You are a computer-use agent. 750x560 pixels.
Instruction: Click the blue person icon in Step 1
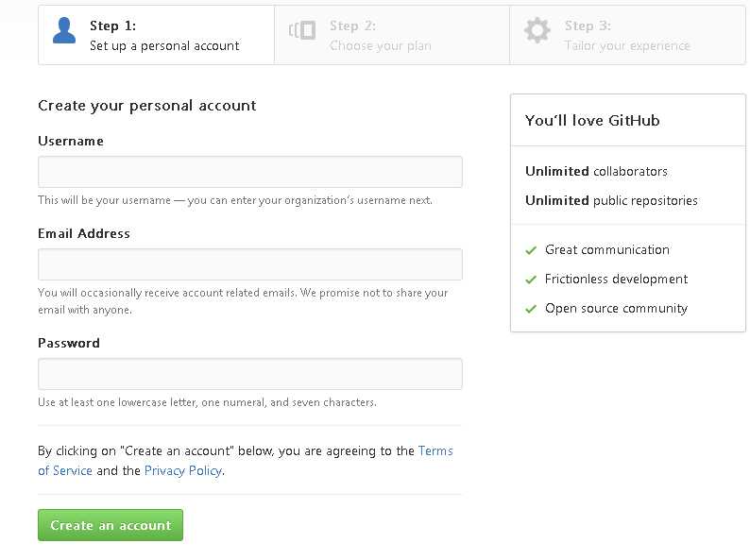coord(64,30)
